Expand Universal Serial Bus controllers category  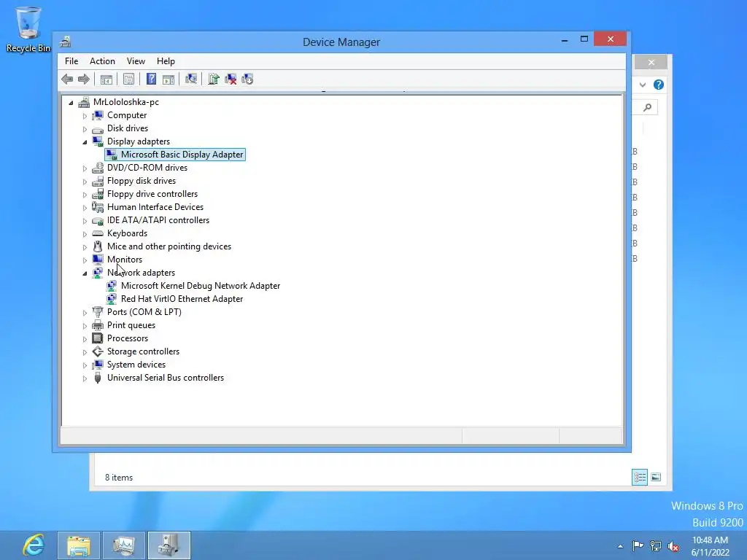pos(85,378)
